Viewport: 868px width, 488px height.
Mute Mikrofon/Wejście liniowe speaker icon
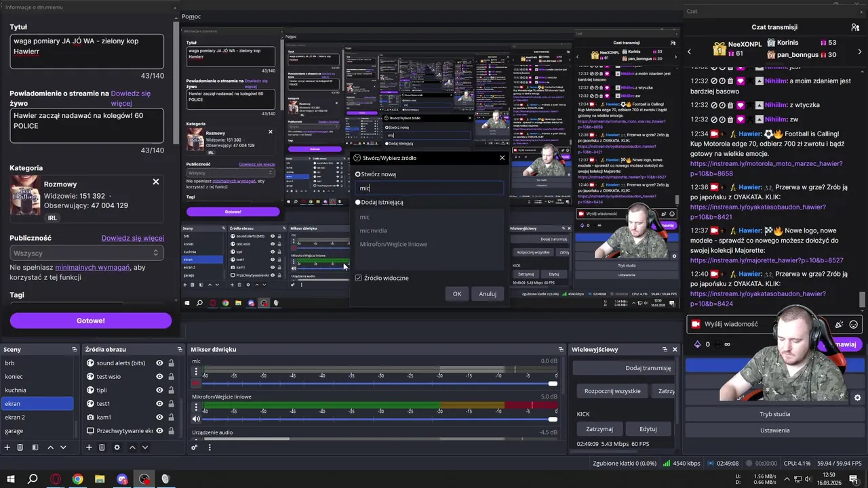[196, 419]
